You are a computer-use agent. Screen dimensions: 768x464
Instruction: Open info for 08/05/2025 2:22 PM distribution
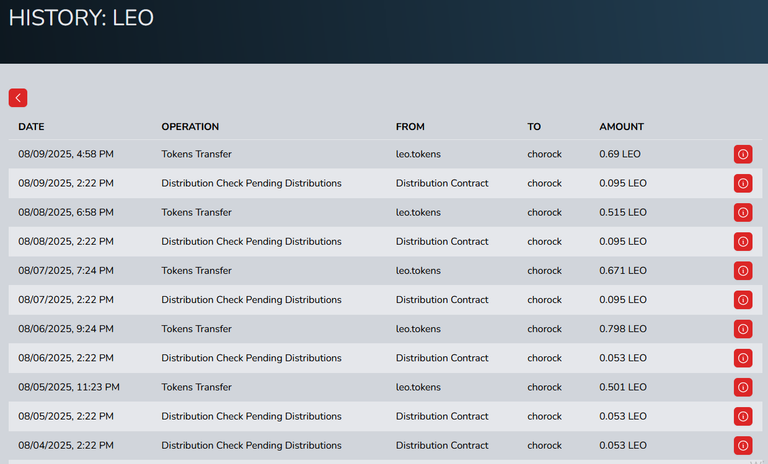pyautogui.click(x=743, y=416)
